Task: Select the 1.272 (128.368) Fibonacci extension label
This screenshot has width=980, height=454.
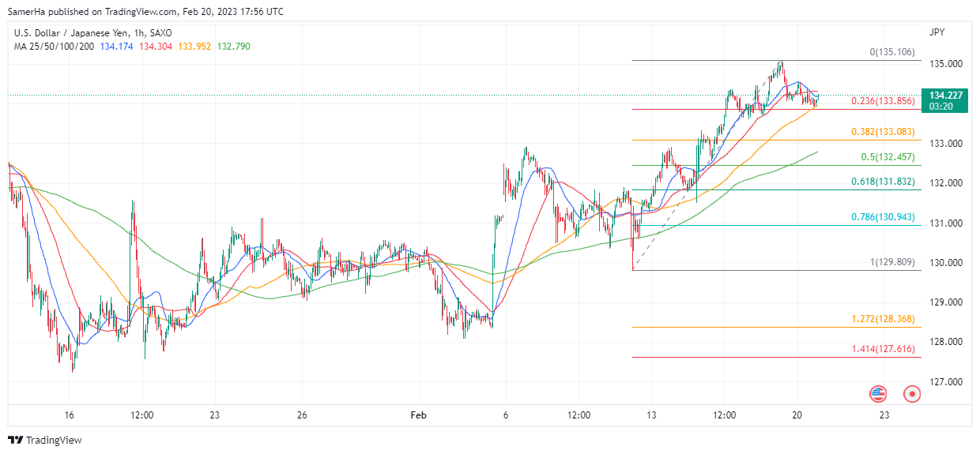Action: [x=882, y=319]
